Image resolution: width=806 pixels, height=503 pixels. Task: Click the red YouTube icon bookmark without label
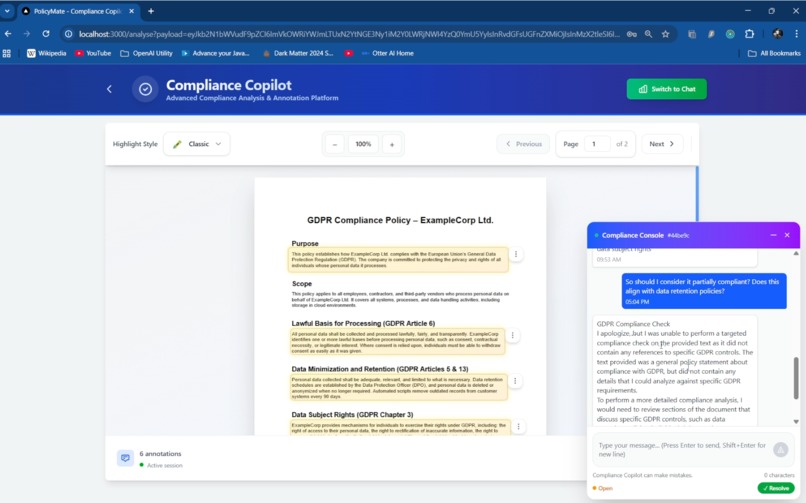[349, 53]
